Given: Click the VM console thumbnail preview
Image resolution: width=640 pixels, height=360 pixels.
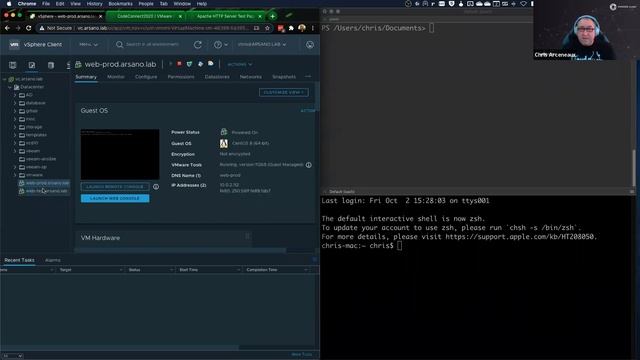Looking at the screenshot, I should coord(120,154).
